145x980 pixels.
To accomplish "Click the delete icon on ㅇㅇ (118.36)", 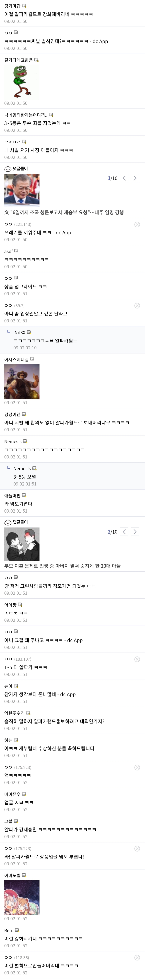I will [137, 958].
